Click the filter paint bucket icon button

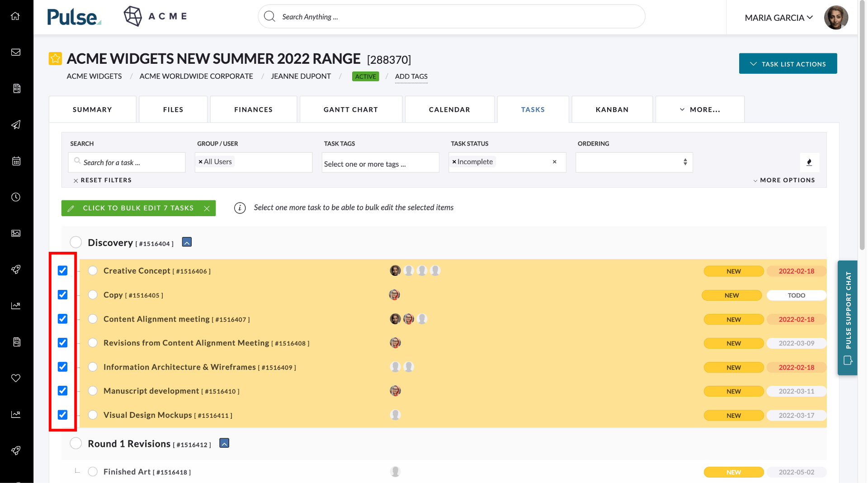(x=809, y=162)
